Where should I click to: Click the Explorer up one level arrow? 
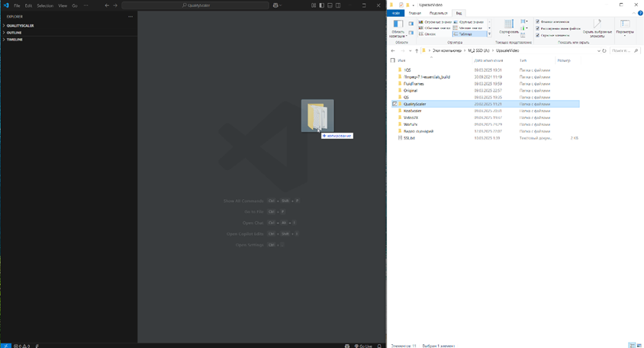[417, 50]
